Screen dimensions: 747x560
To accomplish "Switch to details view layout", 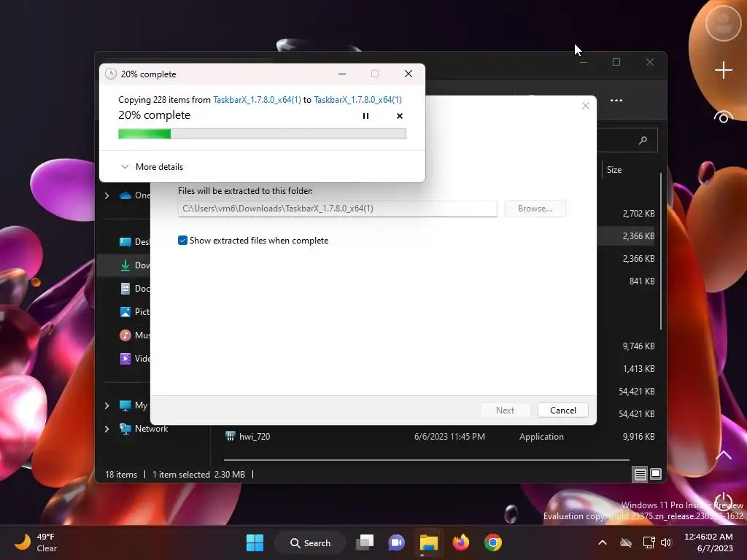I will [640, 474].
